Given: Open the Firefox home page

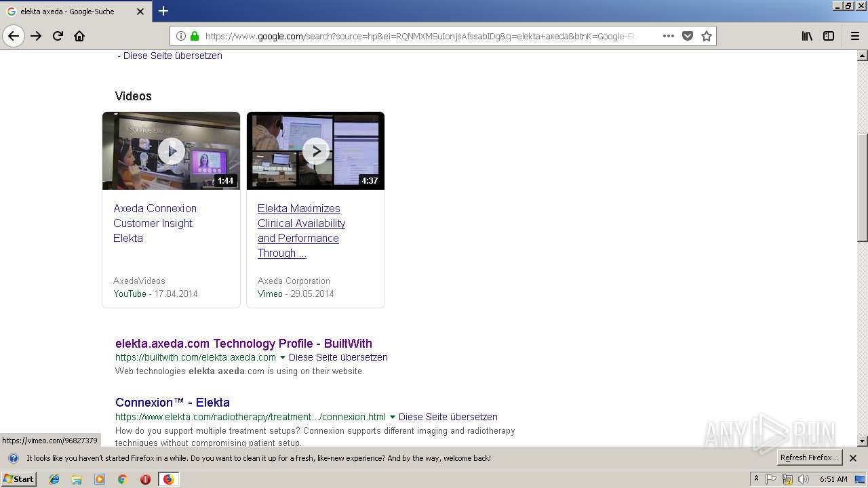Looking at the screenshot, I should pos(79,36).
